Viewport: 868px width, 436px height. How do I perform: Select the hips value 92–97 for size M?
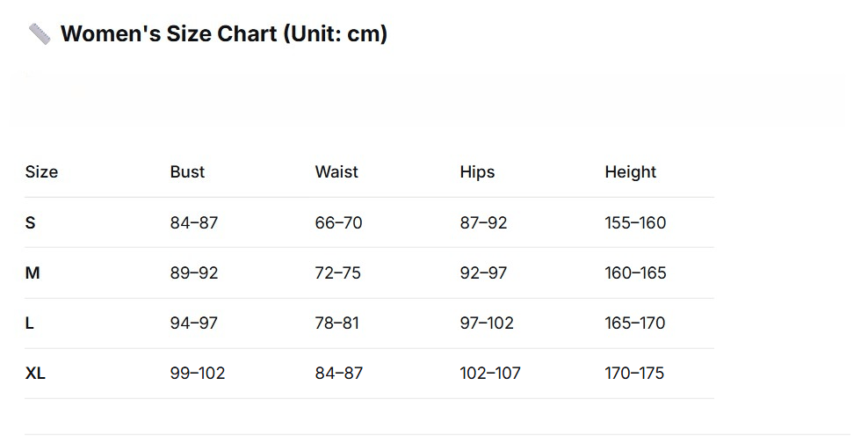483,273
